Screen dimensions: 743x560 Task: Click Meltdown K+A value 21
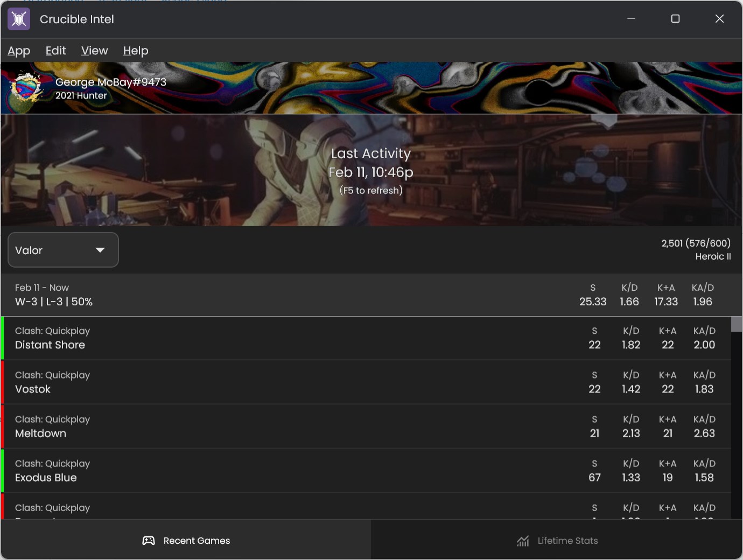pyautogui.click(x=668, y=433)
